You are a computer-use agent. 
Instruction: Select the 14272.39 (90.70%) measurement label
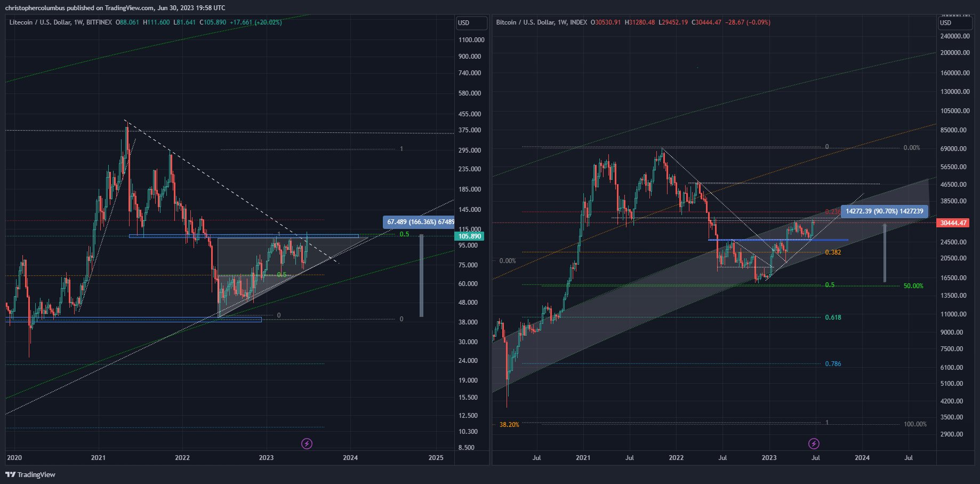click(884, 211)
